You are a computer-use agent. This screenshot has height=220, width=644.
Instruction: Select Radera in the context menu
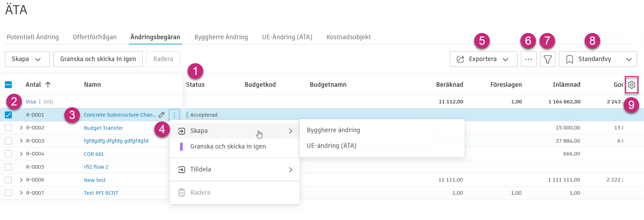(x=234, y=193)
